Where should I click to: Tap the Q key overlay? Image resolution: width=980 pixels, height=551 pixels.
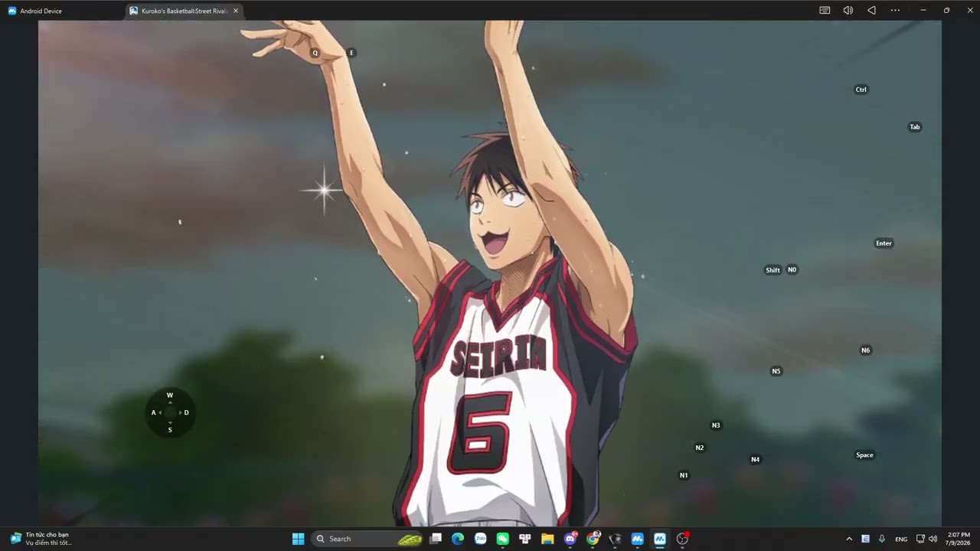tap(315, 53)
